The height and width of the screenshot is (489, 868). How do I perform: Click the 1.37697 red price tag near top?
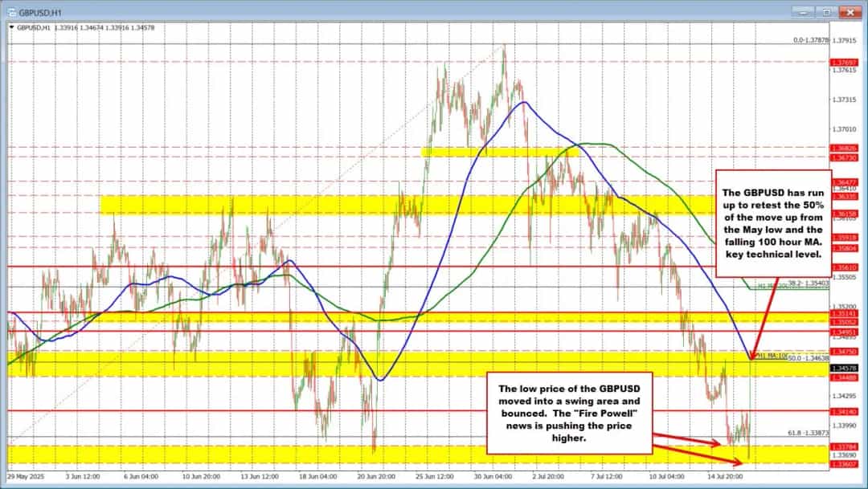point(844,62)
